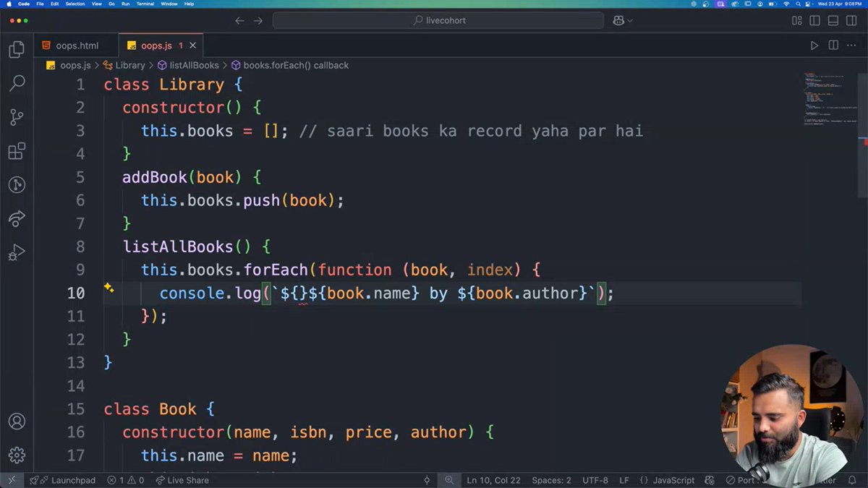Viewport: 868px width, 488px height.
Task: Open the timeline clock icon in activity bar
Action: (17, 184)
